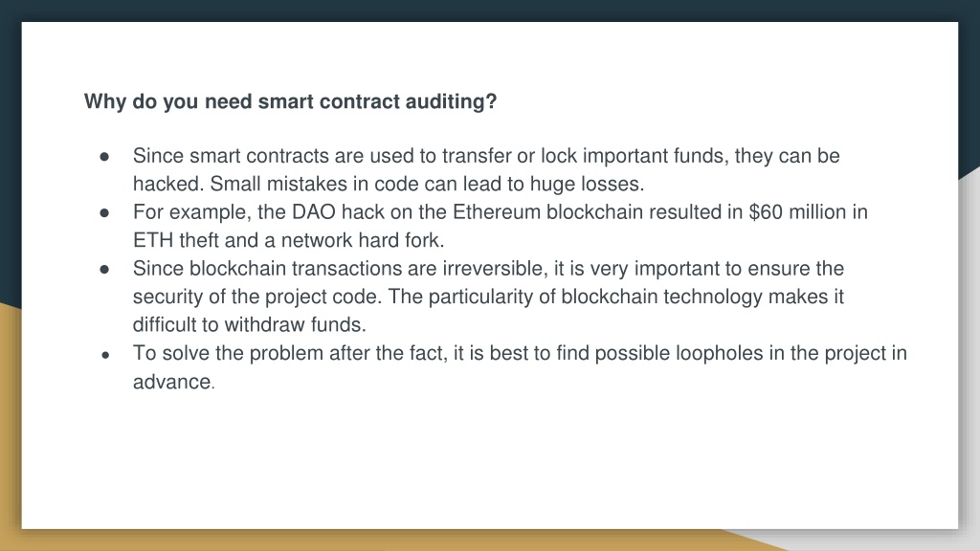The width and height of the screenshot is (980, 551).
Task: Click the dark teal band at top
Action: coord(490,10)
